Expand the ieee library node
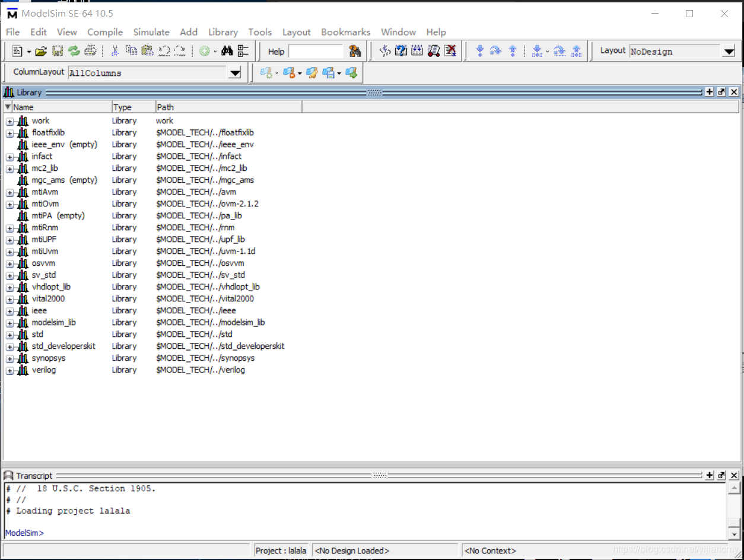Screen dimensions: 744x560 (x=9, y=311)
